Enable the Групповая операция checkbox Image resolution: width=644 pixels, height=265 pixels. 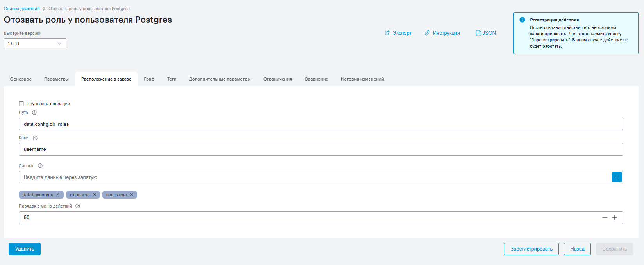click(x=21, y=104)
